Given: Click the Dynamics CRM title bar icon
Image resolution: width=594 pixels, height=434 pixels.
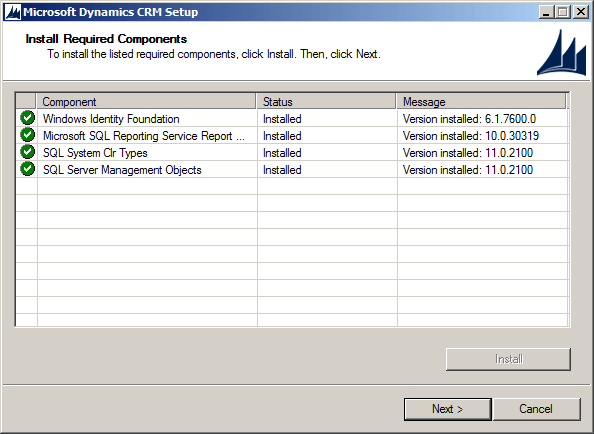Looking at the screenshot, I should click(12, 12).
